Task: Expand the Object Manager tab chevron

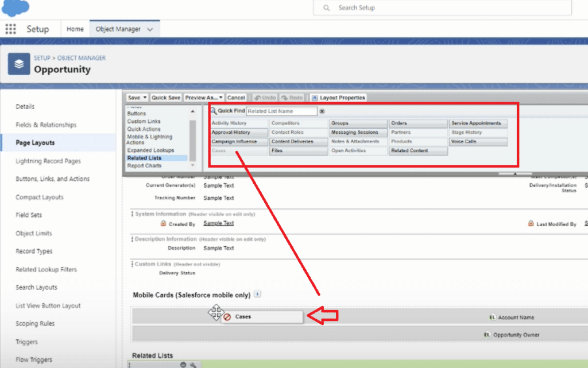Action: tap(150, 29)
